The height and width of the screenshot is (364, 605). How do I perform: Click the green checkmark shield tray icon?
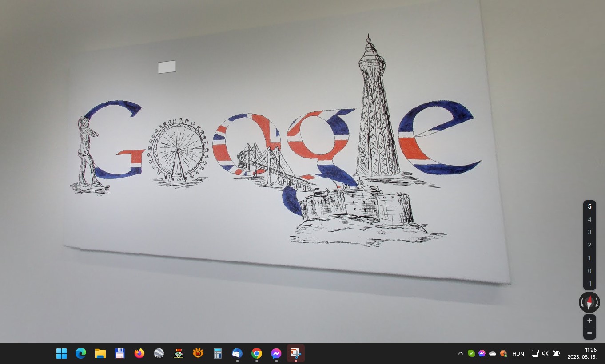(471, 353)
